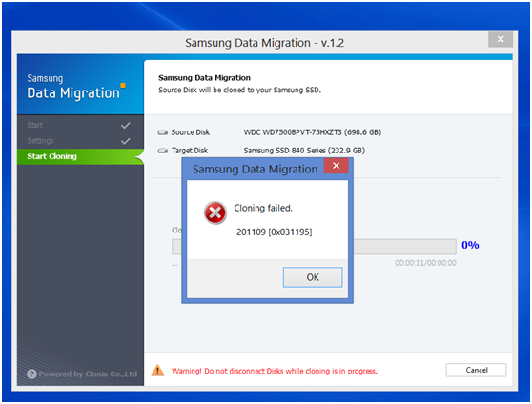Select the Start step in sidebar
532x404 pixels.
(x=80, y=125)
